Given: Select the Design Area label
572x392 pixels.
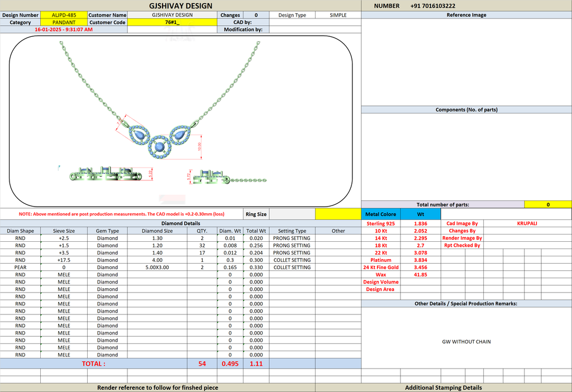Looking at the screenshot, I should click(381, 289).
